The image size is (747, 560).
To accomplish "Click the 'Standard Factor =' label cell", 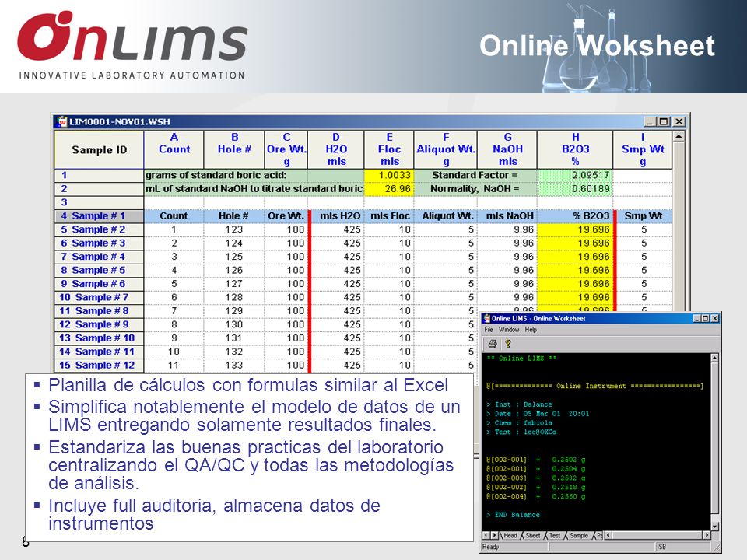I will coord(475,175).
